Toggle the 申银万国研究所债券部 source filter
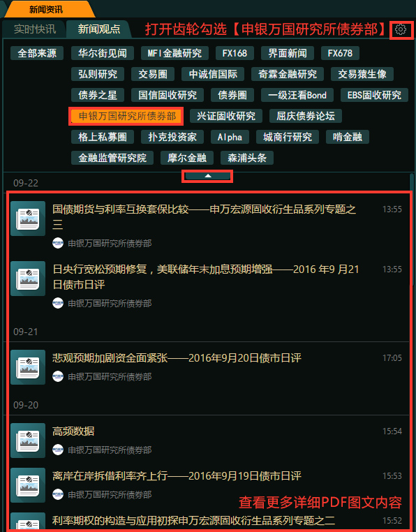The width and height of the screenshot is (416, 532). [x=126, y=117]
